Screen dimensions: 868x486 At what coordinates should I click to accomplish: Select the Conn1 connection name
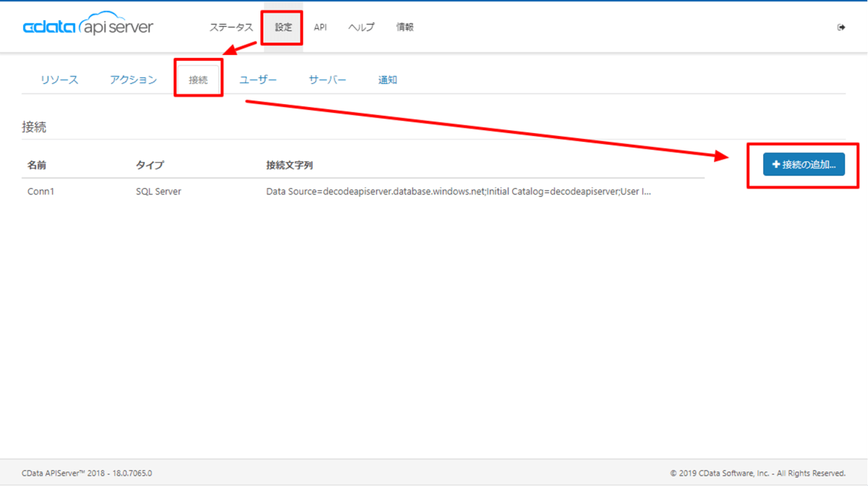tap(41, 192)
